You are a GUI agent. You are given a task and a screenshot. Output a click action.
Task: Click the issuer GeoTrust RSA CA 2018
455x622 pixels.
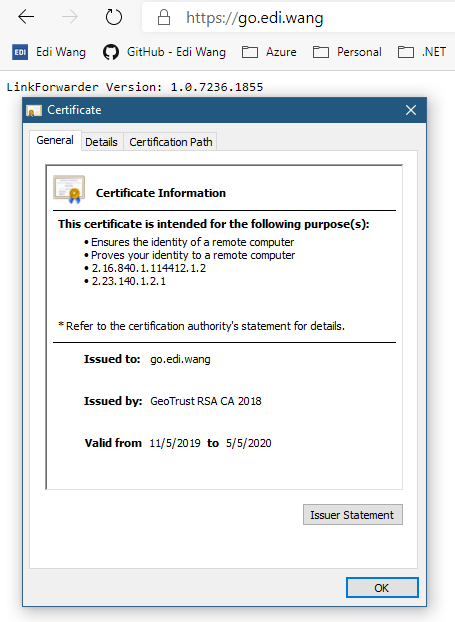[x=205, y=401]
